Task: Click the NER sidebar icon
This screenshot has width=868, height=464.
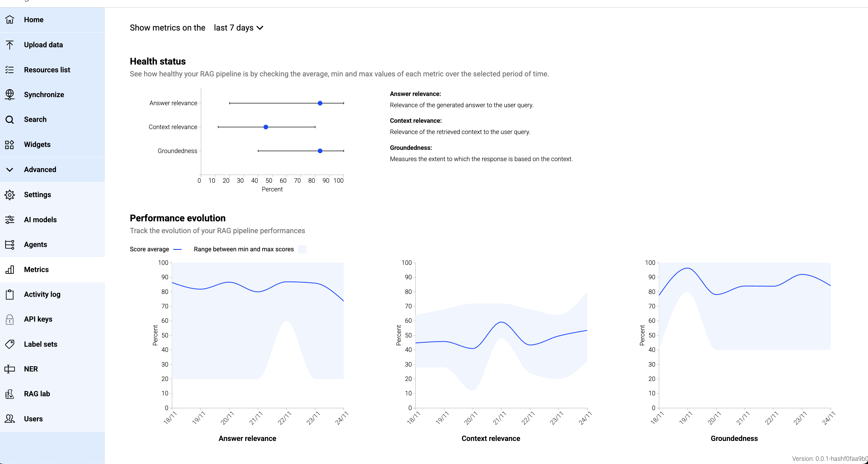Action: 10,369
